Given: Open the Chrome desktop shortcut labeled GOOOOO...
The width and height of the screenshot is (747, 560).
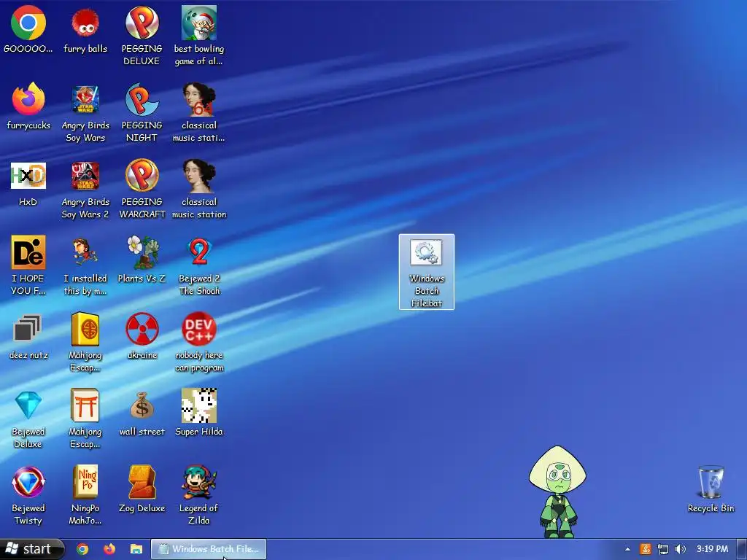Looking at the screenshot, I should (28, 29).
